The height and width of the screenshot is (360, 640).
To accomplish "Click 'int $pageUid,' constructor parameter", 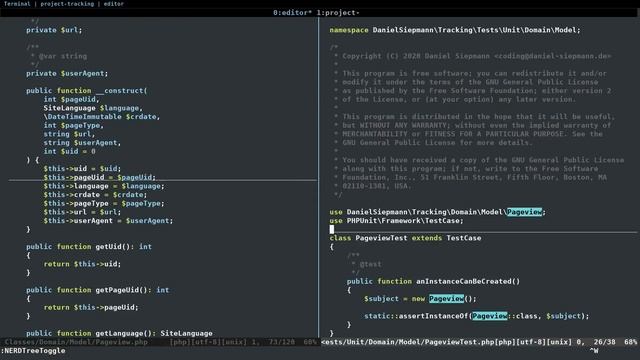I will tap(71, 99).
